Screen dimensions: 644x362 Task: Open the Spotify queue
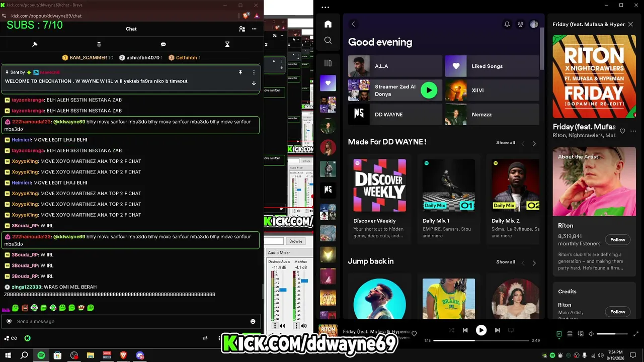(x=570, y=334)
